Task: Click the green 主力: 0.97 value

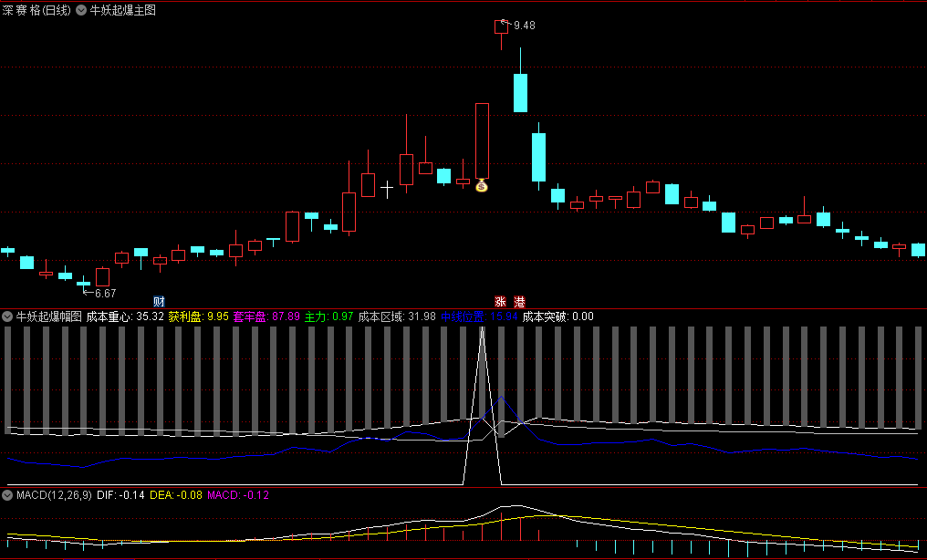Action: point(329,316)
